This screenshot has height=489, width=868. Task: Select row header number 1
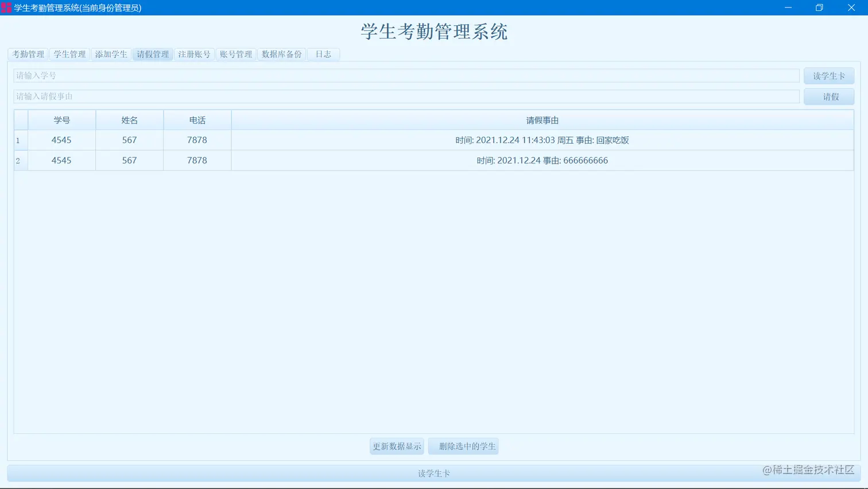pyautogui.click(x=21, y=140)
